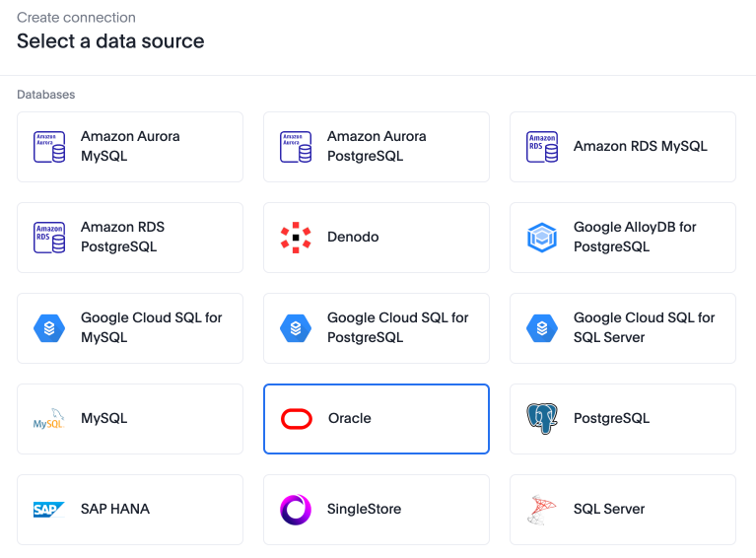Choose the "Denodo" label
756x558 pixels.
tap(353, 237)
